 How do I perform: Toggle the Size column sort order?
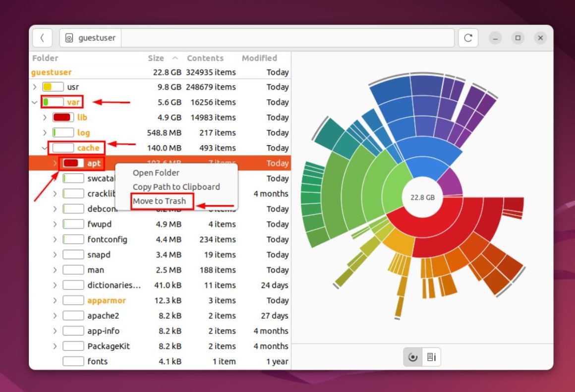[x=156, y=58]
